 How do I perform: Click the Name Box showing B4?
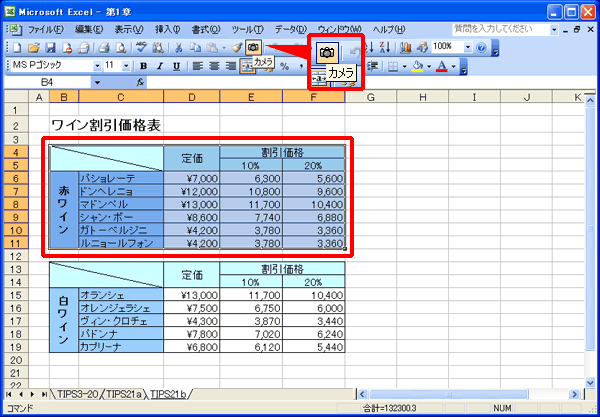tap(47, 82)
